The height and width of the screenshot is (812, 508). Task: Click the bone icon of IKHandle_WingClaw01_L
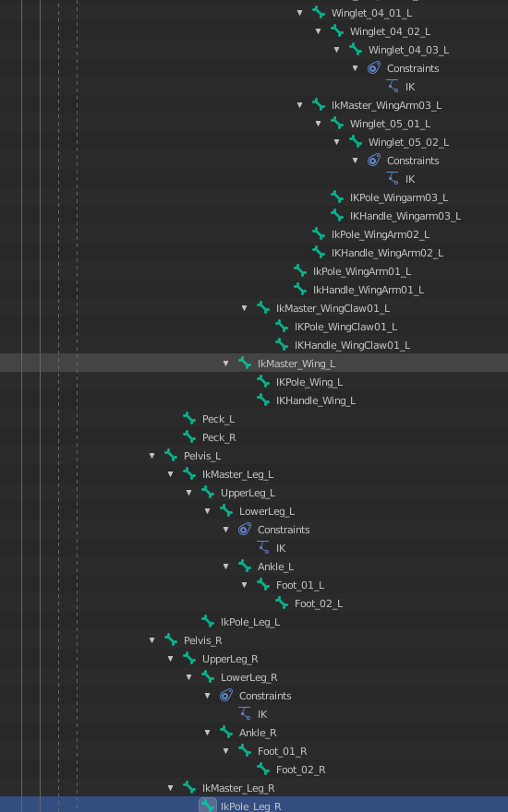point(282,344)
